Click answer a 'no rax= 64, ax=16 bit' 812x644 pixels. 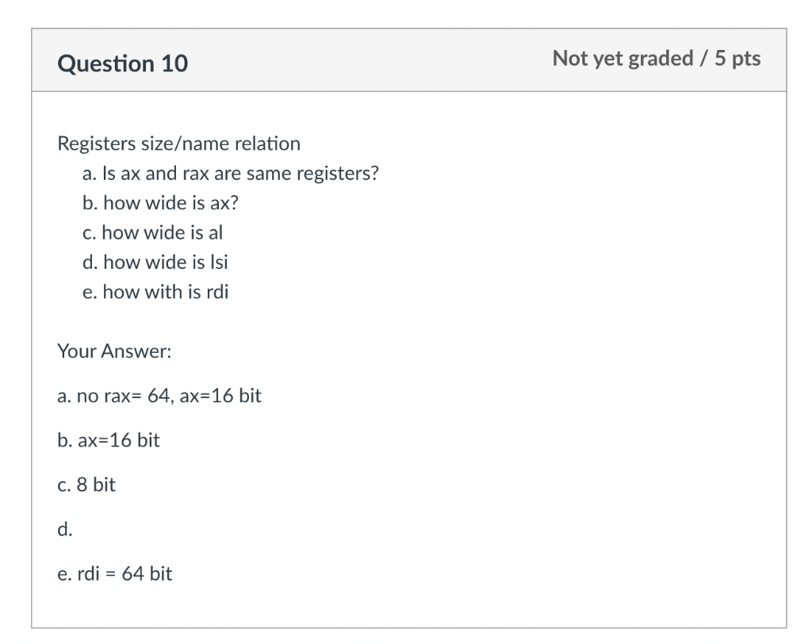[x=159, y=396]
